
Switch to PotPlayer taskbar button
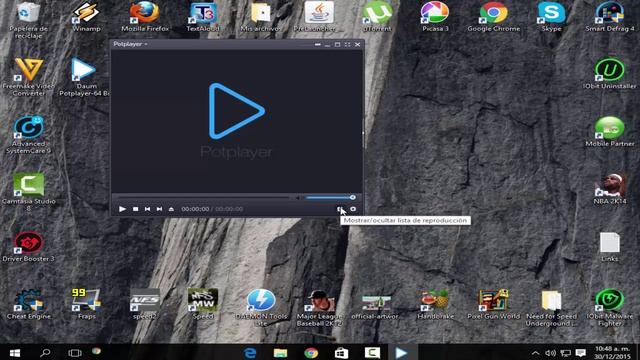click(402, 353)
